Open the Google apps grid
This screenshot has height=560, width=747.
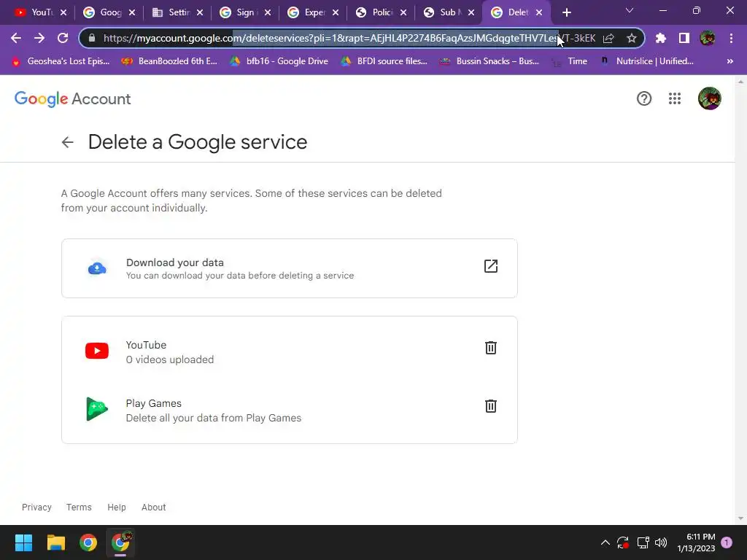pos(675,98)
